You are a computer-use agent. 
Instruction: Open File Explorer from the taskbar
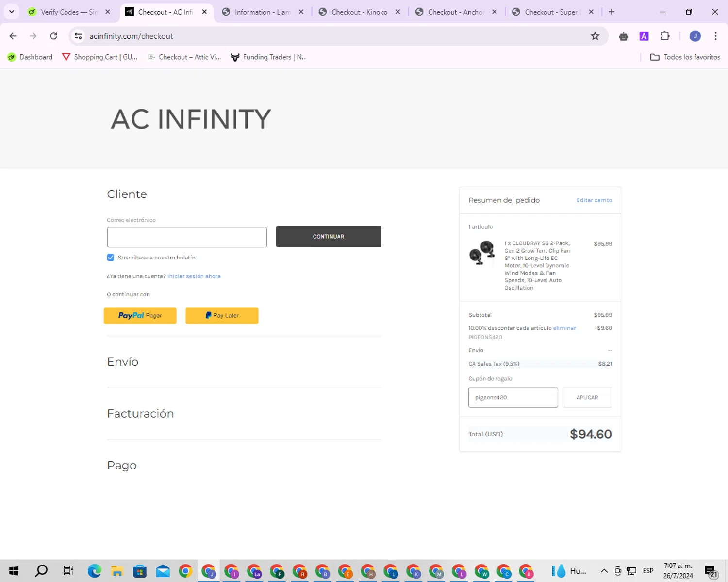point(117,571)
